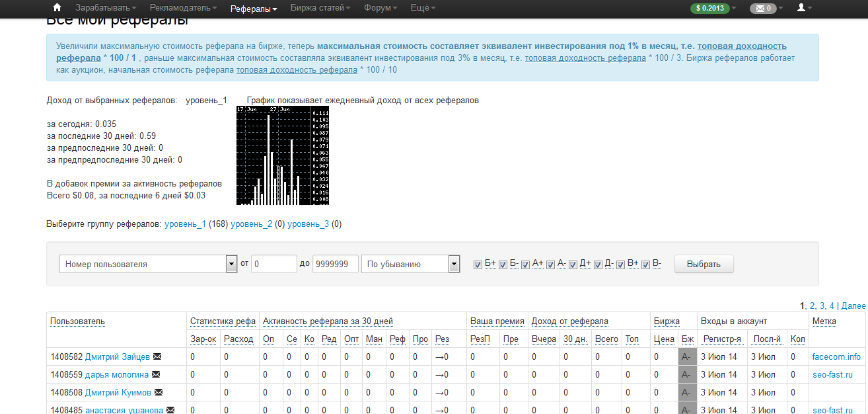This screenshot has width=868, height=414.
Task: Select referral group уровень_3
Action: pyautogui.click(x=308, y=224)
